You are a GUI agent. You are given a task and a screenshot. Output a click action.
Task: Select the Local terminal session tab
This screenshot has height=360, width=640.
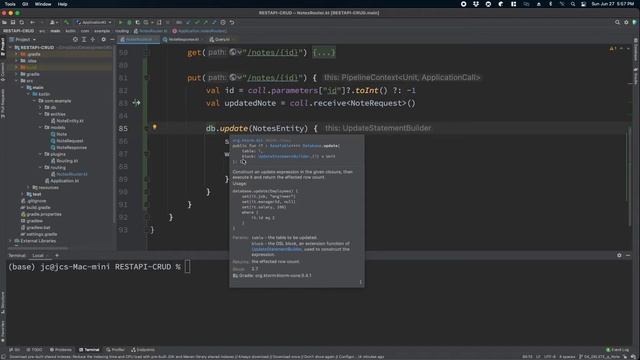(38, 256)
